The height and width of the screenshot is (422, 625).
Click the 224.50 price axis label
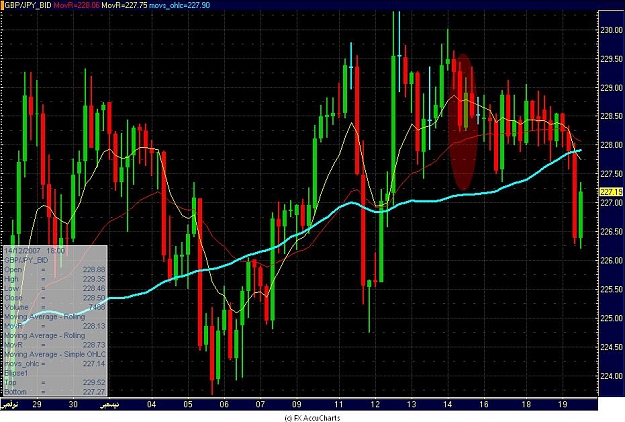(x=611, y=347)
